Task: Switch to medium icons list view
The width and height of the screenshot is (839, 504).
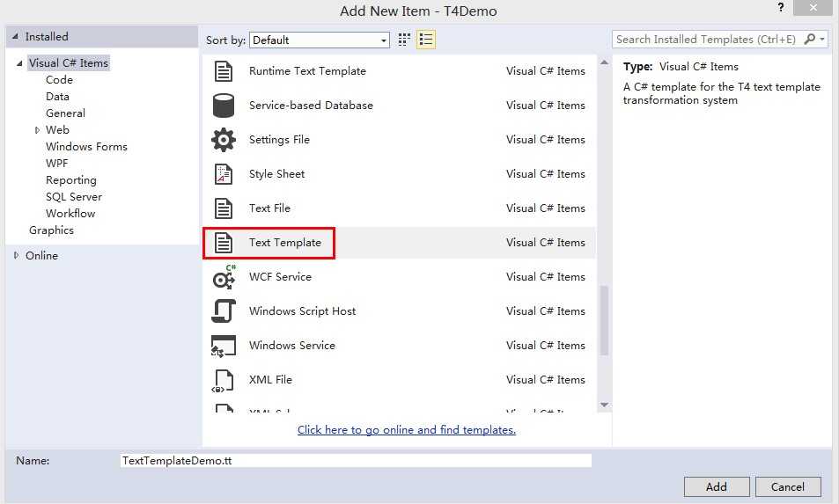Action: (x=426, y=40)
